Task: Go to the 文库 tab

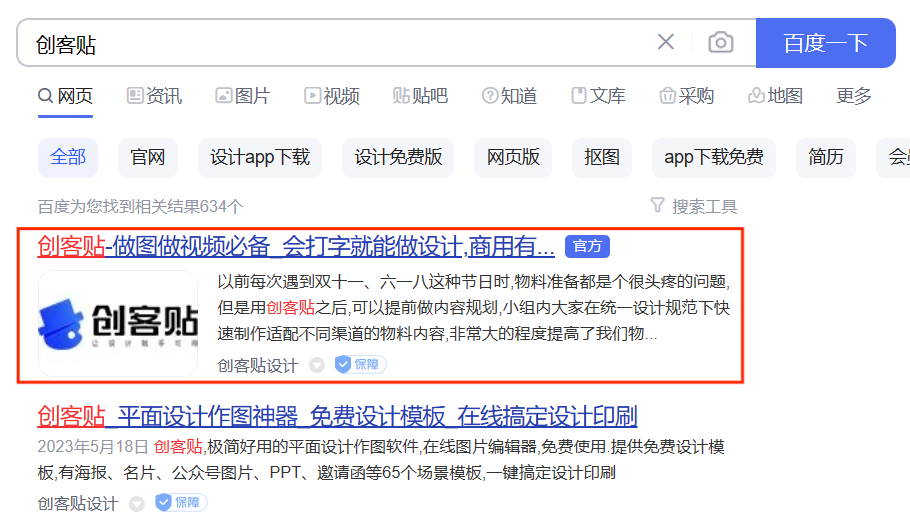Action: pyautogui.click(x=598, y=96)
